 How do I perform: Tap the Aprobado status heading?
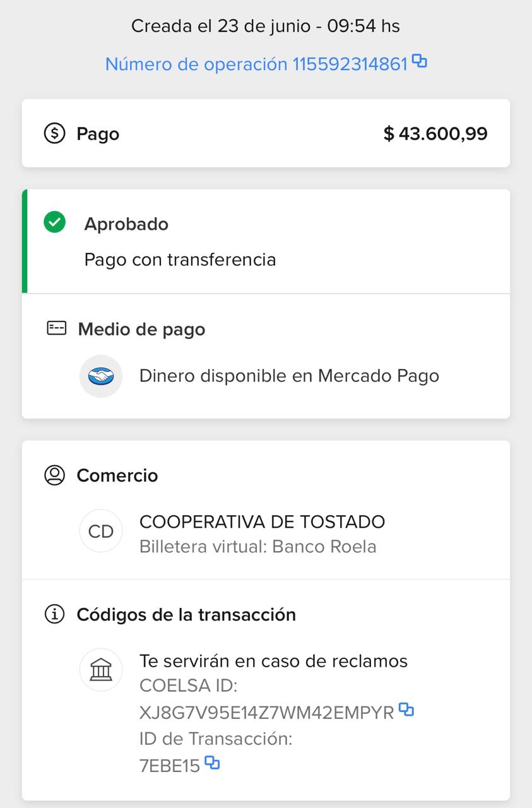point(126,224)
